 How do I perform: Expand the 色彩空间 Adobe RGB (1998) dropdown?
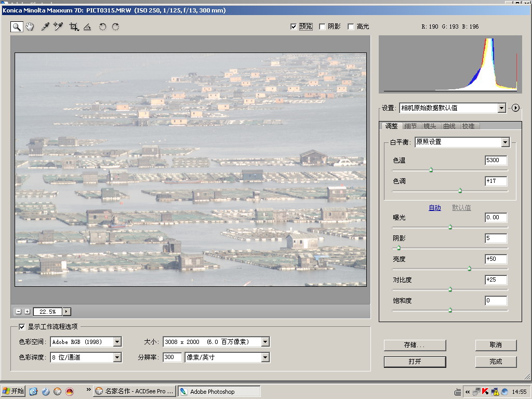pyautogui.click(x=86, y=342)
